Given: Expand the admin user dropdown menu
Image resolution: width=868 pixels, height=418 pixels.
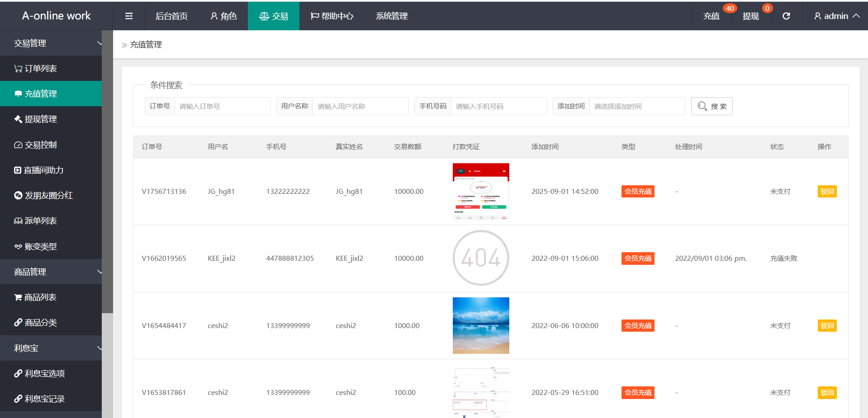Looking at the screenshot, I should coord(836,16).
